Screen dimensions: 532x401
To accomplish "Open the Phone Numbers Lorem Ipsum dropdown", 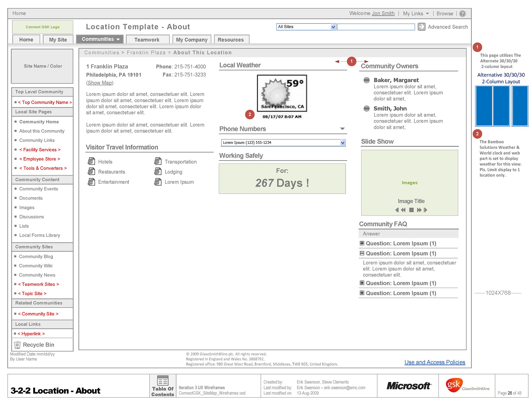I will pyautogui.click(x=342, y=143).
